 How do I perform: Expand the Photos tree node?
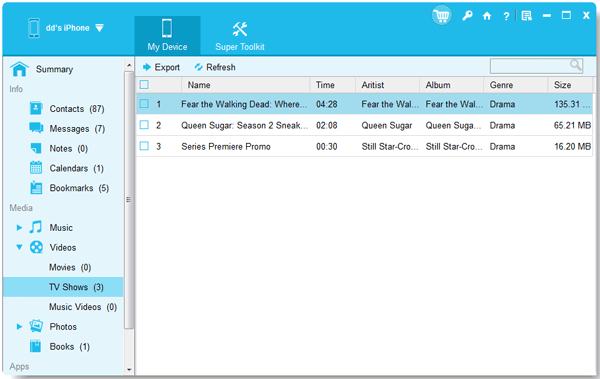[x=19, y=327]
